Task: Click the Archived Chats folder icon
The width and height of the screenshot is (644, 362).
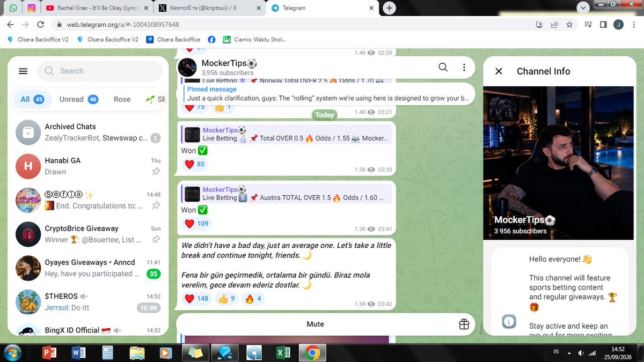Action: click(28, 132)
